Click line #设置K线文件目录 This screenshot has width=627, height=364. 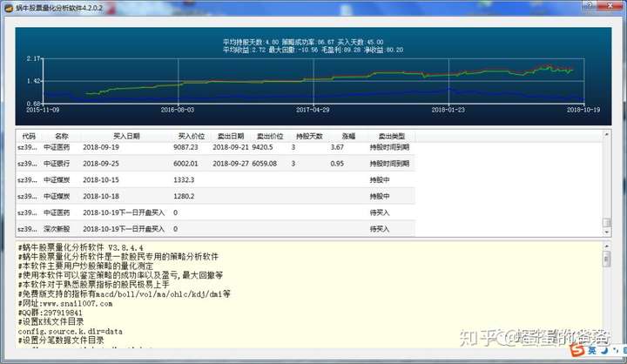coord(51,322)
